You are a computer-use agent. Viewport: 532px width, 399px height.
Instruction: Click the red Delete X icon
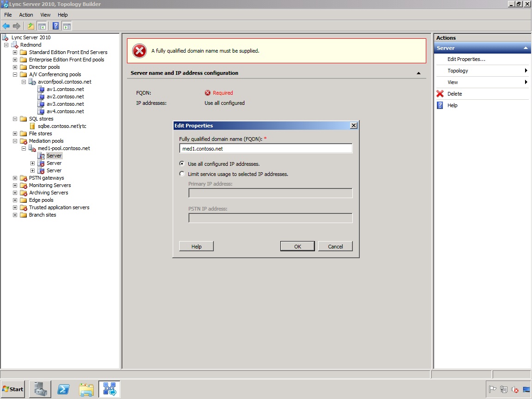pos(440,94)
